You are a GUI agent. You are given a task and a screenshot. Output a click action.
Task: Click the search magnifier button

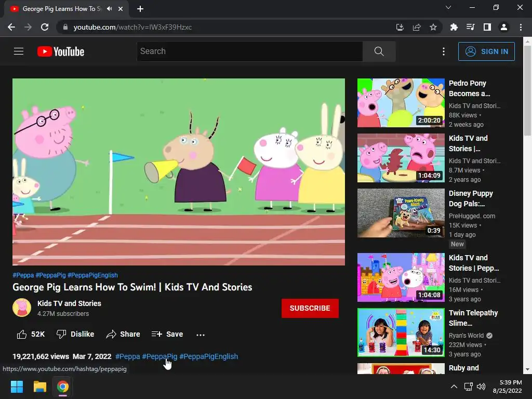pyautogui.click(x=379, y=51)
